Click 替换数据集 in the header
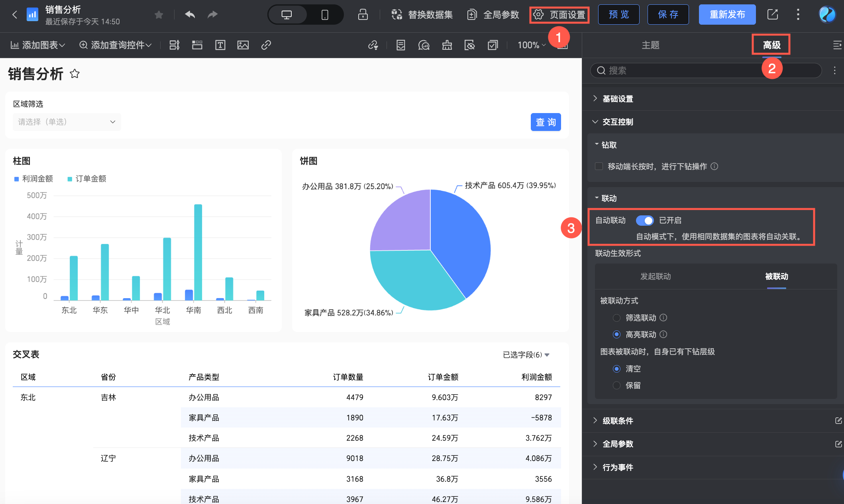Screen dimensions: 844x504 (x=422, y=15)
